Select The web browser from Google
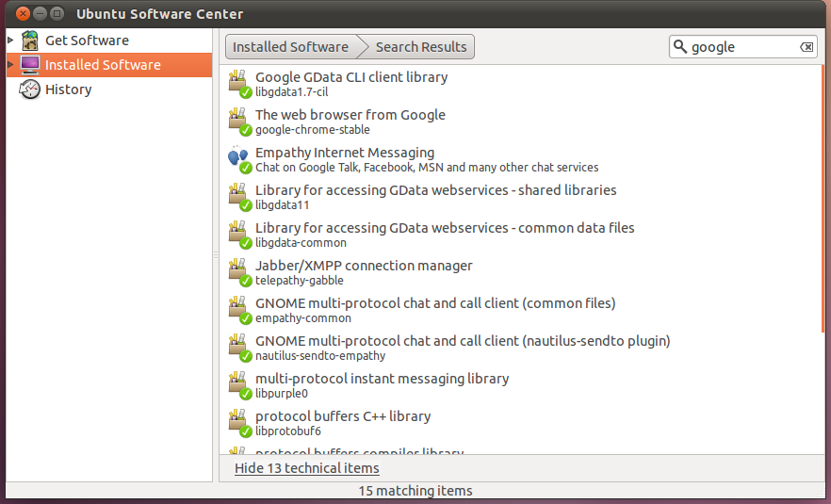Viewport: 831px width, 504px height. coord(350,115)
